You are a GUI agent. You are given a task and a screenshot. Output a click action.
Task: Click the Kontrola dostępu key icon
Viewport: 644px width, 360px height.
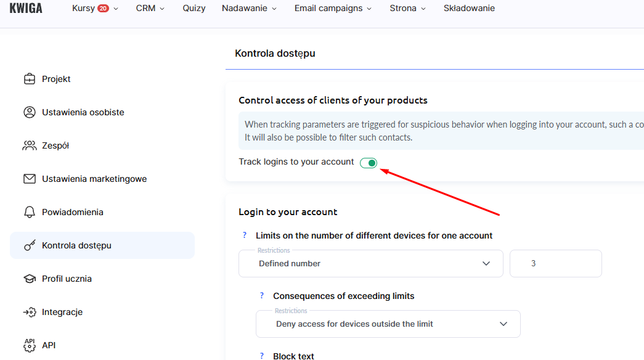[x=29, y=245]
